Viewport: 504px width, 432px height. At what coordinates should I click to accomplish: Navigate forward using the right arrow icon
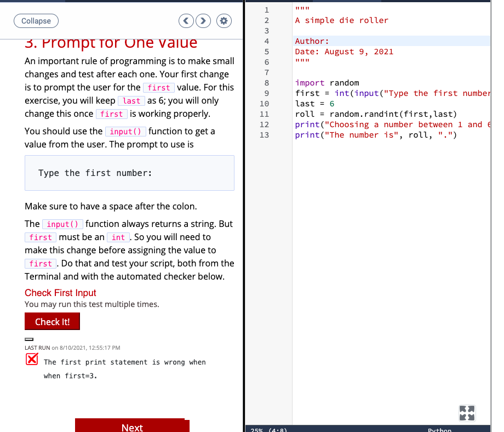point(203,20)
